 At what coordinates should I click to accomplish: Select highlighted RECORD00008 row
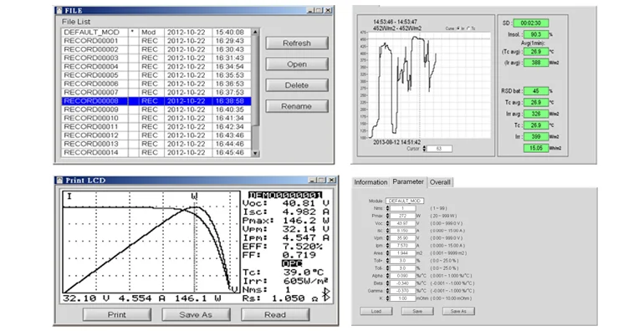coord(156,101)
